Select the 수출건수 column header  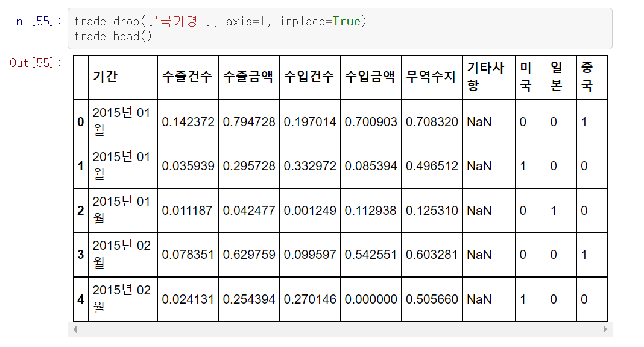[x=188, y=77]
